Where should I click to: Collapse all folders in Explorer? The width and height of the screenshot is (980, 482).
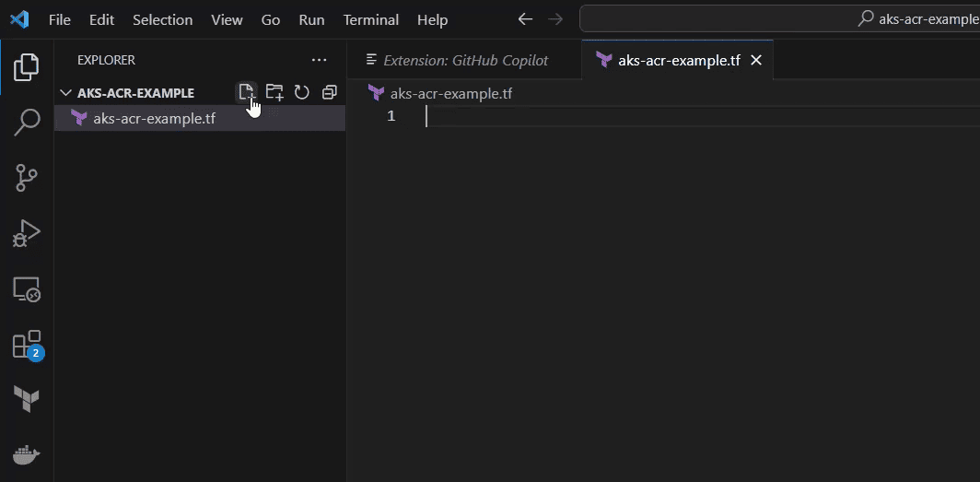pyautogui.click(x=329, y=92)
